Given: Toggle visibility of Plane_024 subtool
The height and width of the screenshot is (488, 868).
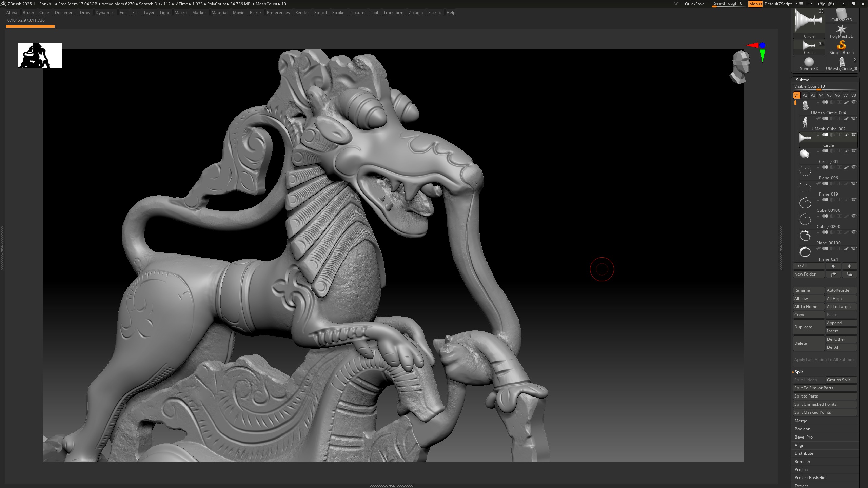Looking at the screenshot, I should [x=854, y=249].
